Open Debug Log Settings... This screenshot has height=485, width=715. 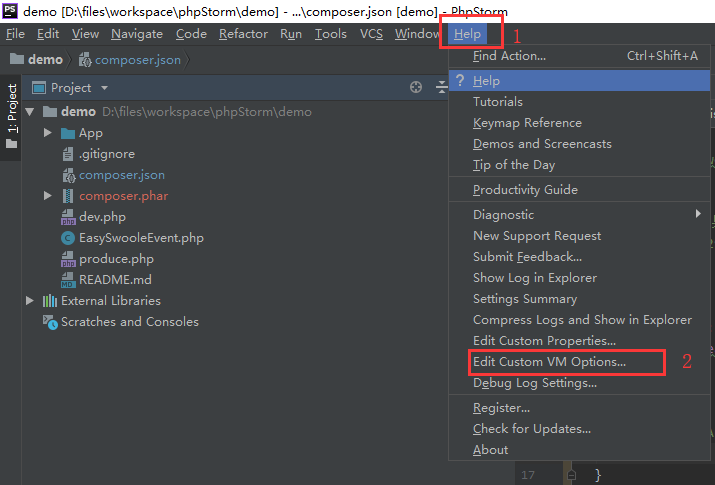coord(579,382)
